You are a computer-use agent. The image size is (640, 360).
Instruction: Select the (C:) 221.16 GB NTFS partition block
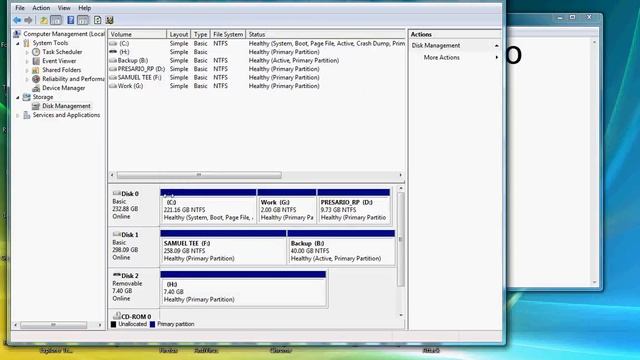[x=208, y=207]
